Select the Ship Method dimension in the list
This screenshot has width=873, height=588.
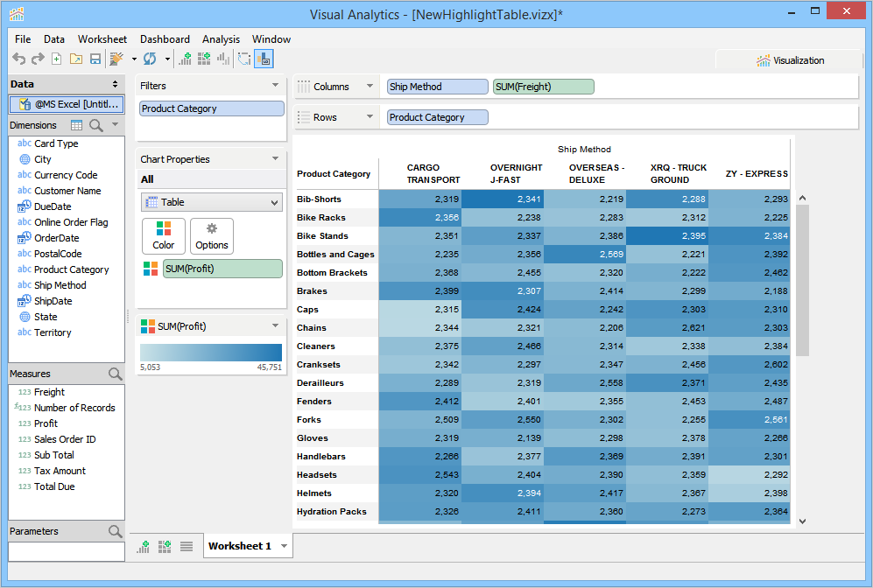point(60,285)
